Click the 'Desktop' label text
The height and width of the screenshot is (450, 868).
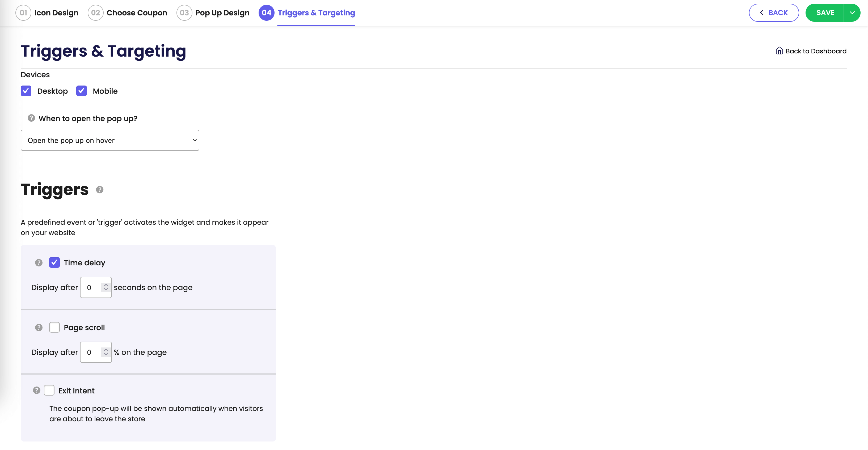53,91
